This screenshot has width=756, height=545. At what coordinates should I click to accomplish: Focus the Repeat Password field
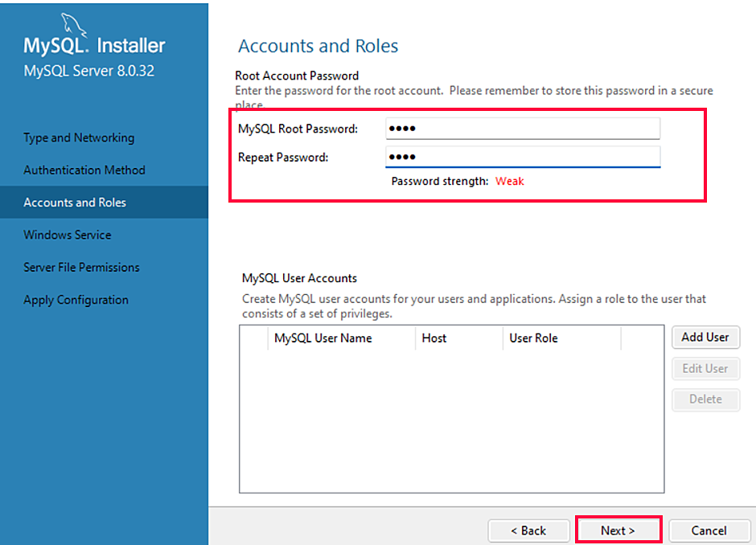click(x=523, y=157)
